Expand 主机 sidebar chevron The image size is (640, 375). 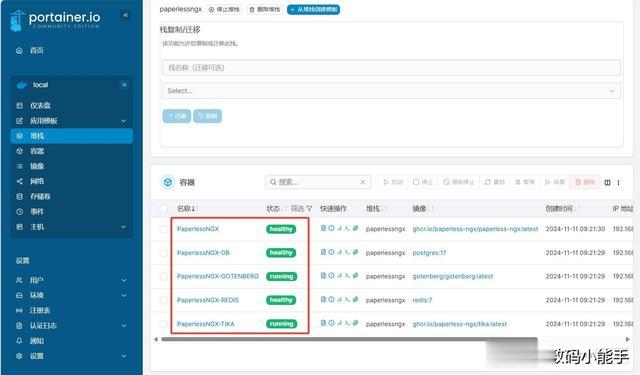point(123,227)
